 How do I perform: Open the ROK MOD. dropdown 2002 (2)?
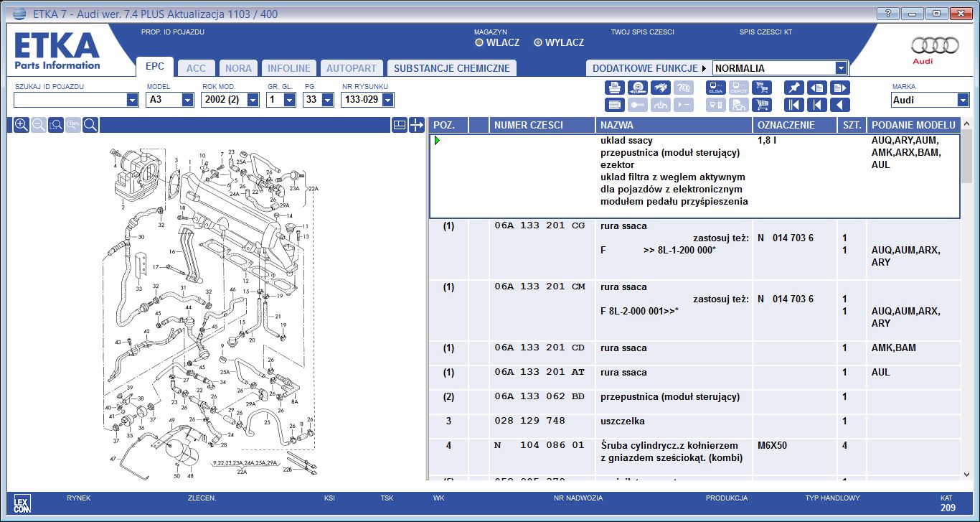pos(253,101)
